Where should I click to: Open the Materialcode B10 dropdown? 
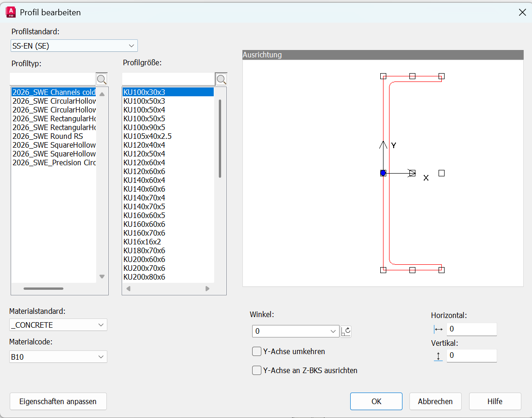58,357
